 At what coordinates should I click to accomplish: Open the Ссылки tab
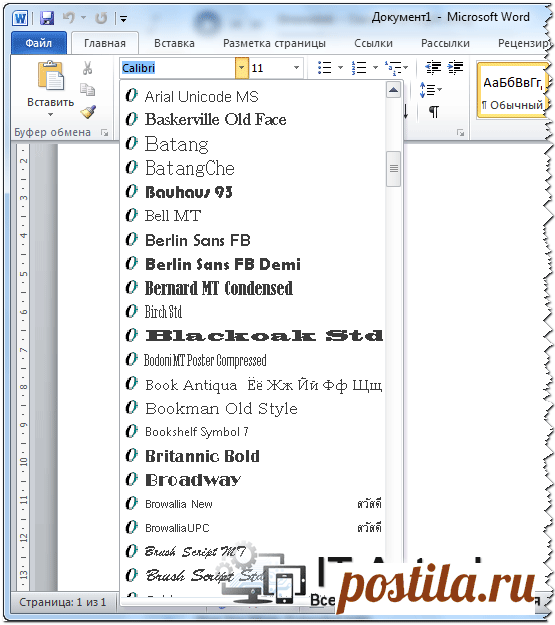pyautogui.click(x=373, y=43)
